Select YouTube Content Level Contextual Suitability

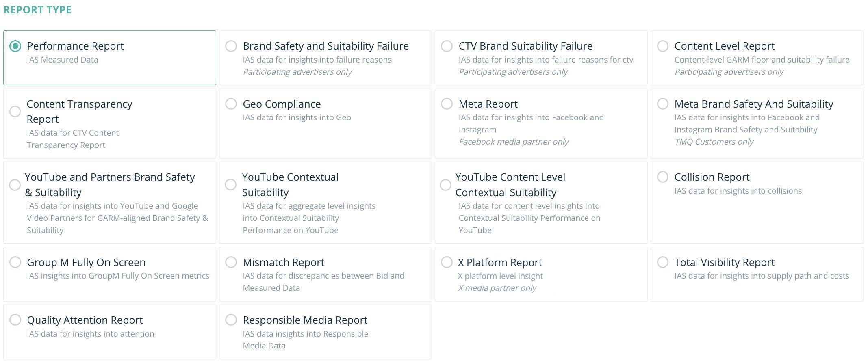point(445,185)
